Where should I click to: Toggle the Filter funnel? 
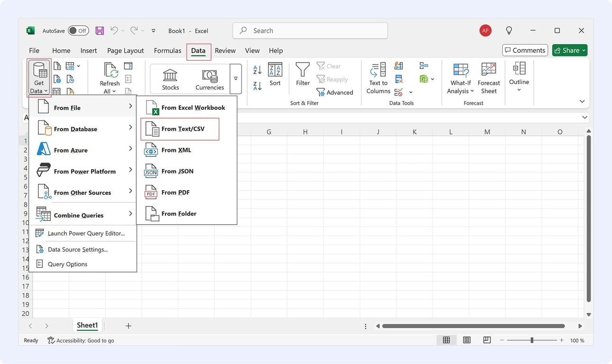[303, 74]
